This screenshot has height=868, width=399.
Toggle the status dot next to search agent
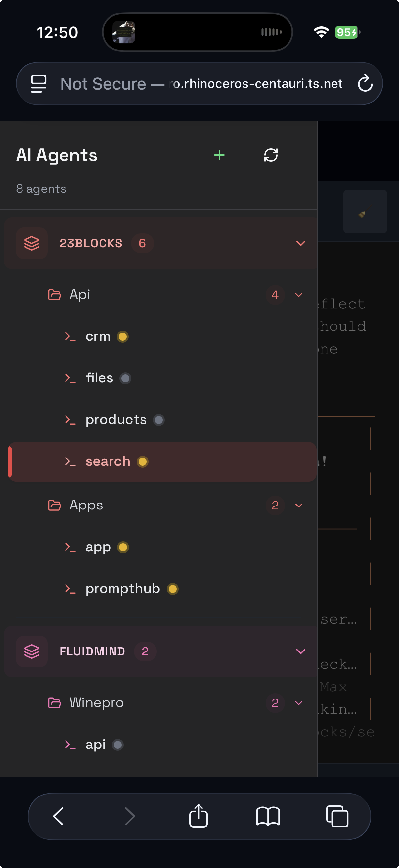[142, 462]
